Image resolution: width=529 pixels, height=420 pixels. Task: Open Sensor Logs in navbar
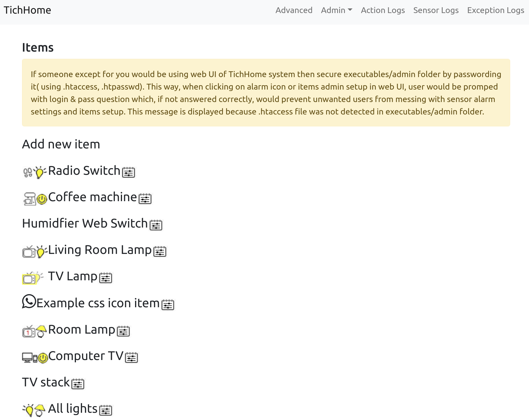pyautogui.click(x=436, y=10)
